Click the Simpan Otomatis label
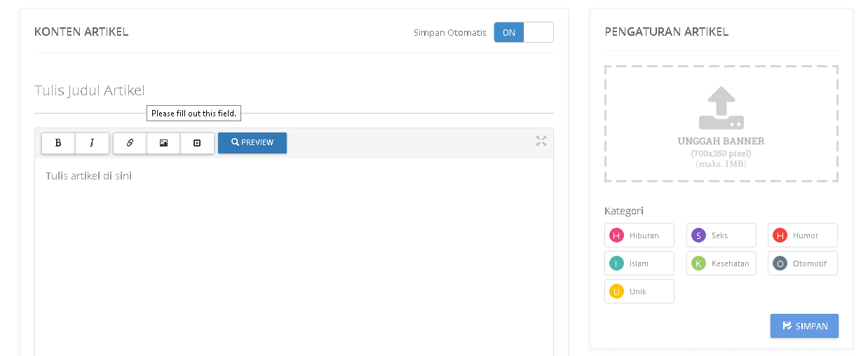The width and height of the screenshot is (868, 356). tap(450, 33)
